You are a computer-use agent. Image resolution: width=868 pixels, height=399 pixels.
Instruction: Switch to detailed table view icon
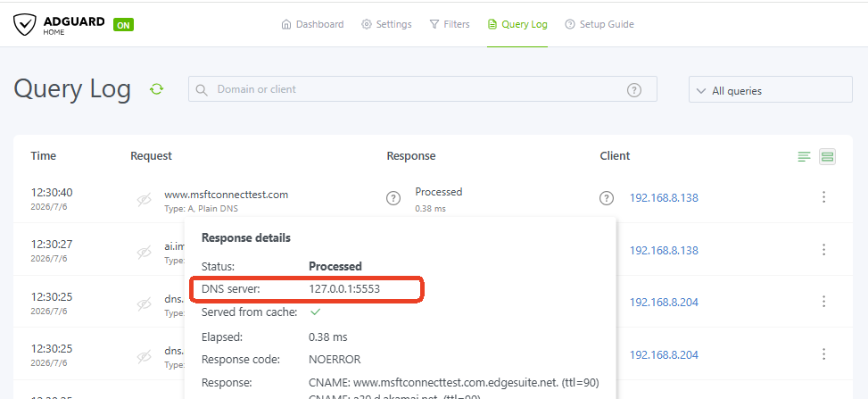point(827,157)
